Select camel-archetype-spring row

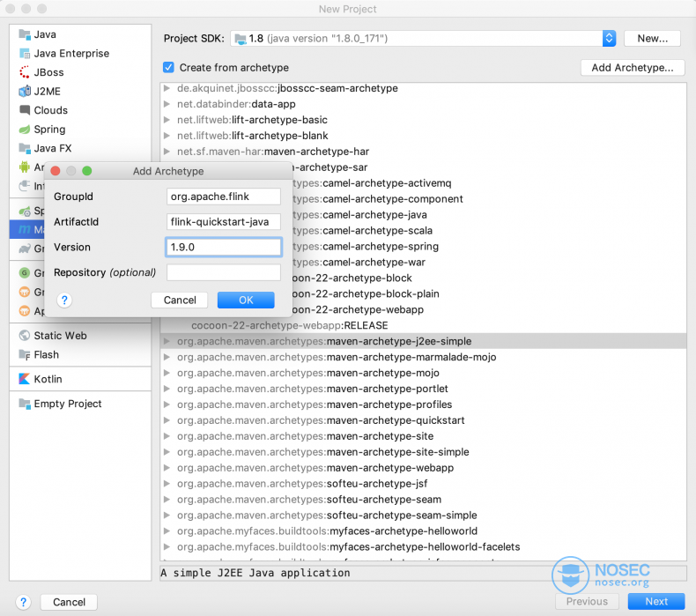[x=490, y=247]
